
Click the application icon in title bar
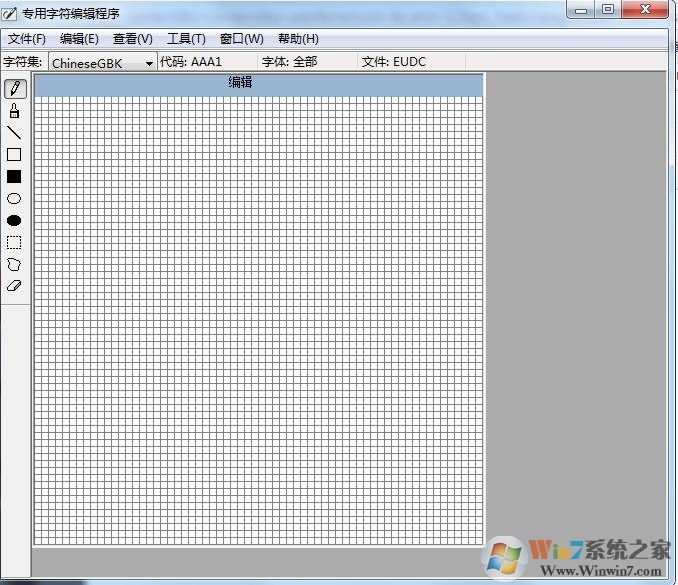(10, 13)
